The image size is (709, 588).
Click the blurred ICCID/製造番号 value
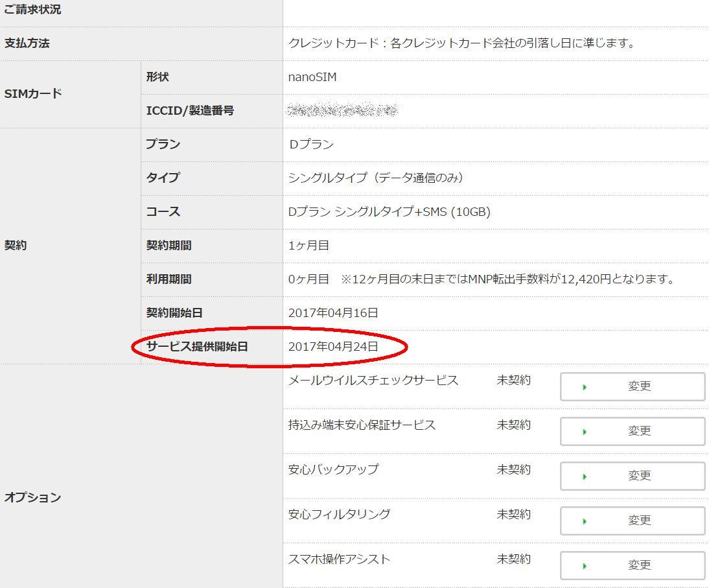[x=342, y=111]
